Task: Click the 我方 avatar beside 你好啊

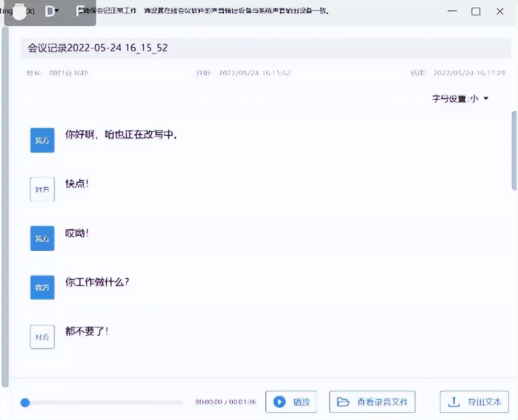Action: (x=42, y=140)
